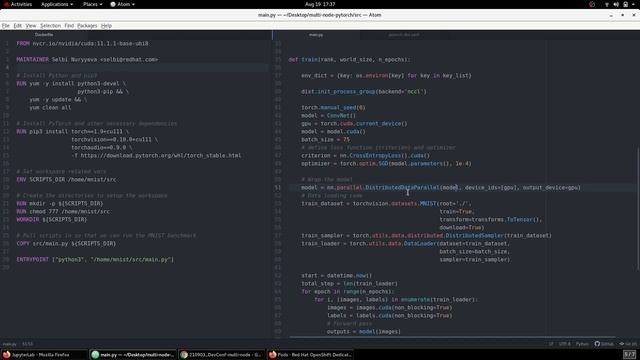The height and width of the screenshot is (360, 640).
Task: Click the WORKDIR ${SCRIPTS_DIR} line
Action: coord(51,219)
